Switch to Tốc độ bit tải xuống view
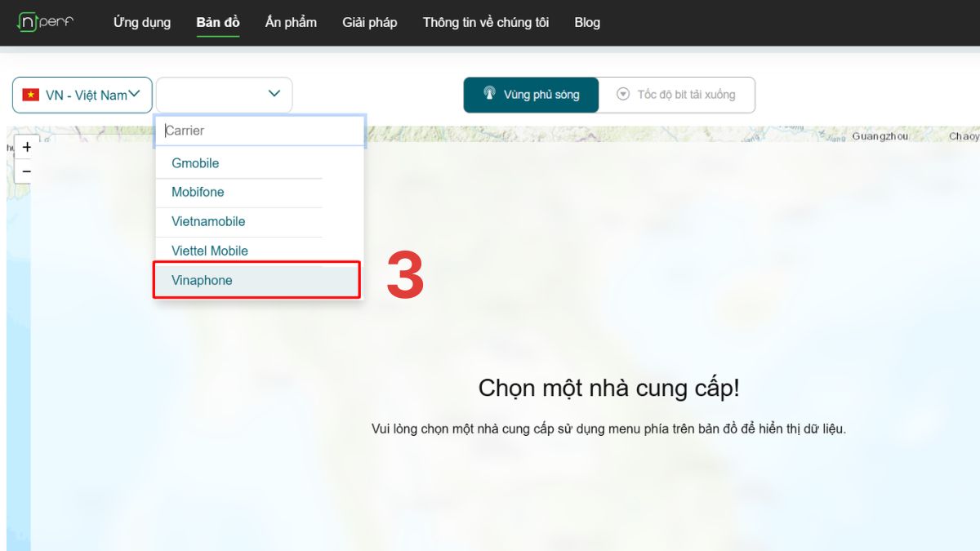This screenshot has width=980, height=551. (x=676, y=95)
